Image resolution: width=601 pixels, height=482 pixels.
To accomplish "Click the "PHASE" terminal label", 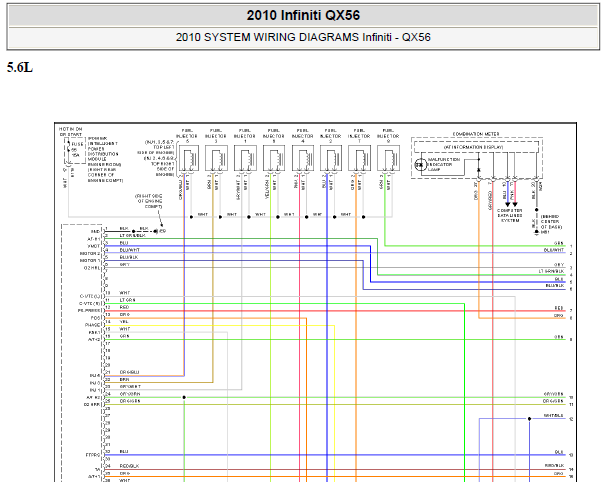I will [x=92, y=325].
